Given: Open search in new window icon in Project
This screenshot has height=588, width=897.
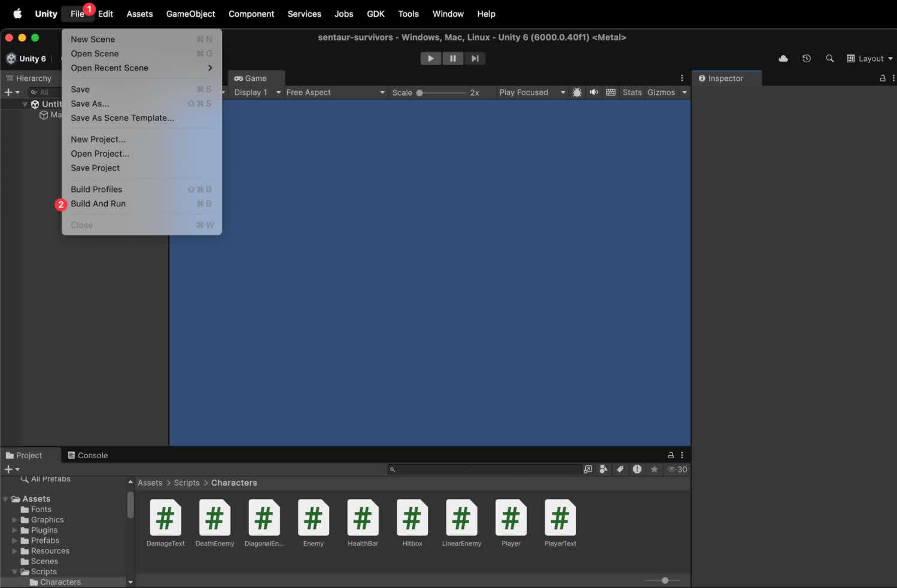Looking at the screenshot, I should (x=588, y=470).
